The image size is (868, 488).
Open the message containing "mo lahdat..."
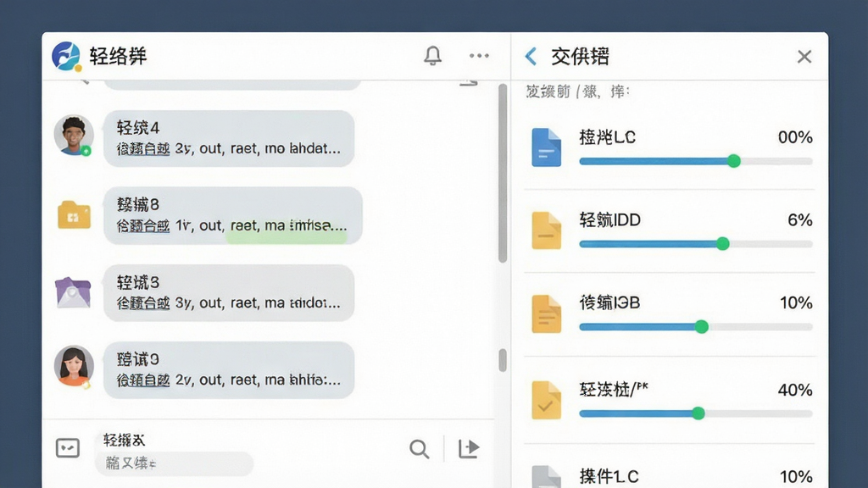229,138
